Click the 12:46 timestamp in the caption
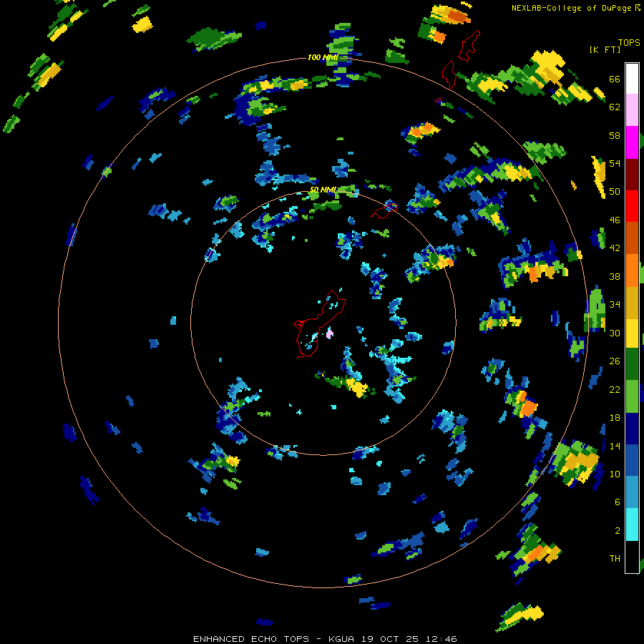The width and height of the screenshot is (644, 644). pos(440,639)
